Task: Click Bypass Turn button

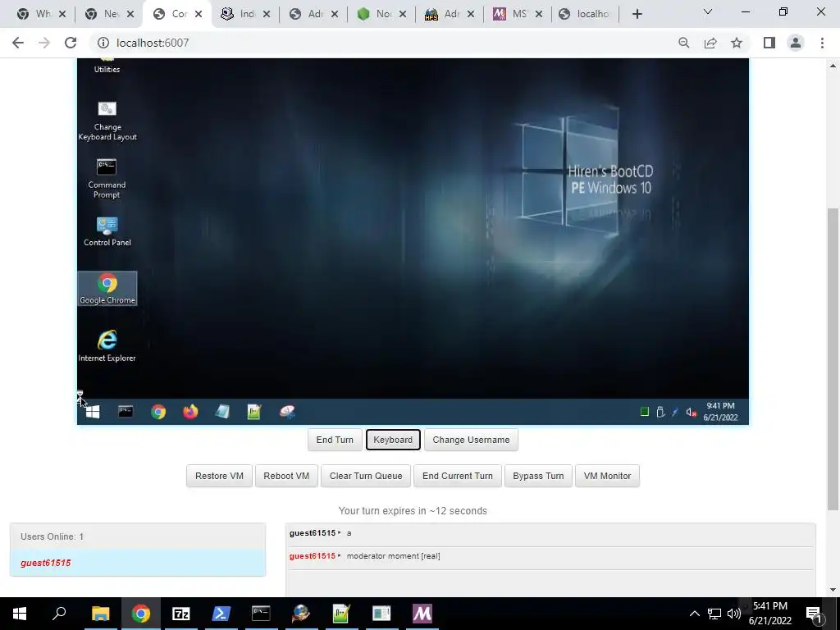Action: (538, 476)
